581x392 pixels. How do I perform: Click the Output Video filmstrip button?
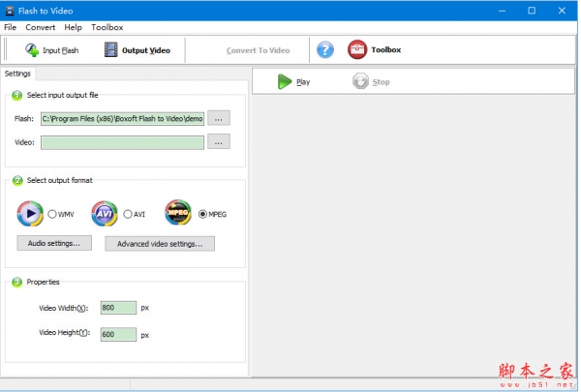(x=138, y=50)
